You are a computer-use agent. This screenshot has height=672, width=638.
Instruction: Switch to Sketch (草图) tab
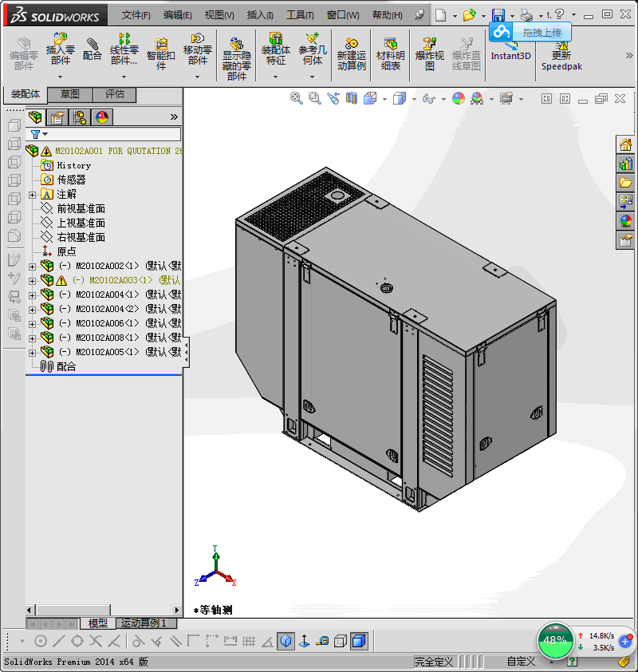click(70, 94)
